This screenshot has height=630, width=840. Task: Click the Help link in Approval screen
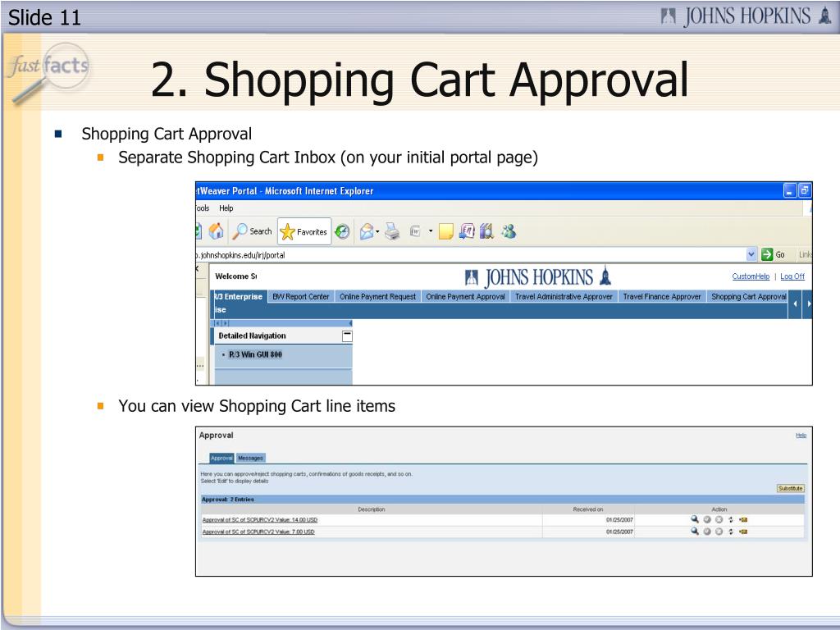point(801,436)
